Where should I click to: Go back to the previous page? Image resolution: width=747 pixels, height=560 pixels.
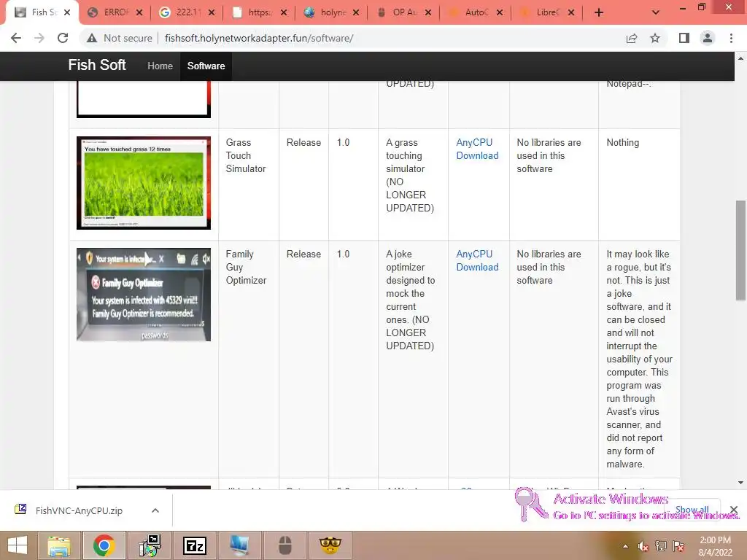pos(16,38)
